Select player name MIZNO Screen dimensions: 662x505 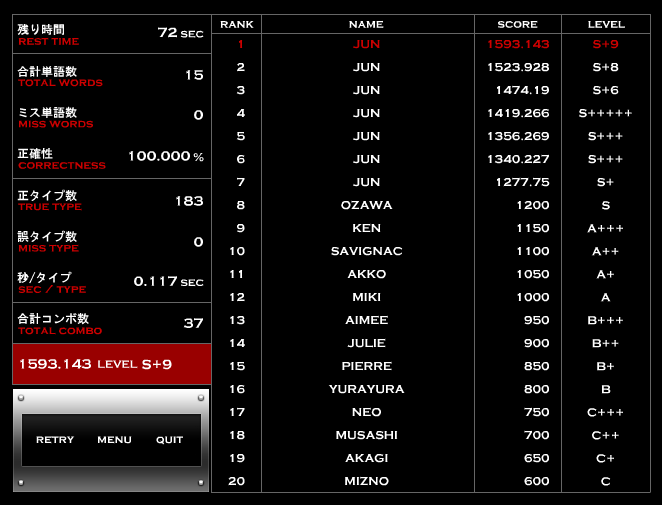[x=366, y=481]
